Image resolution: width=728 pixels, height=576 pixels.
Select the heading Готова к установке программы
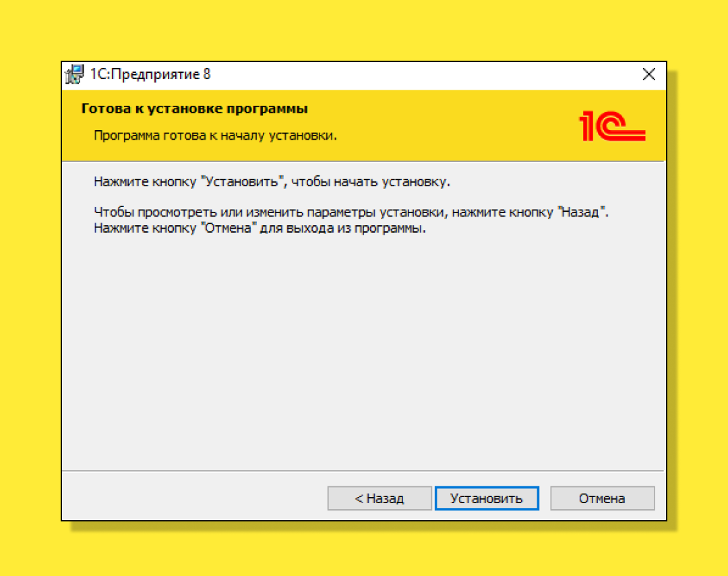tap(194, 109)
